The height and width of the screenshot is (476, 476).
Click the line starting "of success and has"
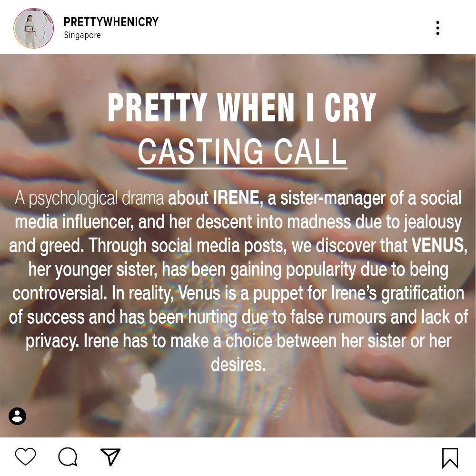click(x=238, y=317)
